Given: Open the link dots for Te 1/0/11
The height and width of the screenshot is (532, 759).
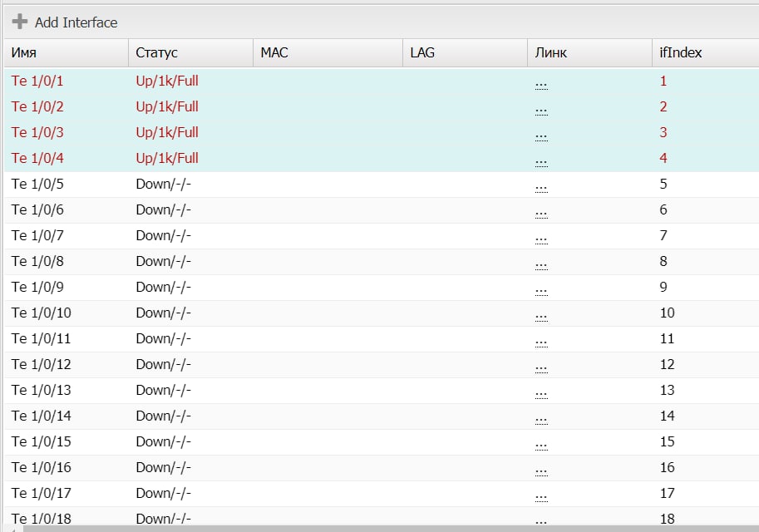Looking at the screenshot, I should click(x=541, y=343).
